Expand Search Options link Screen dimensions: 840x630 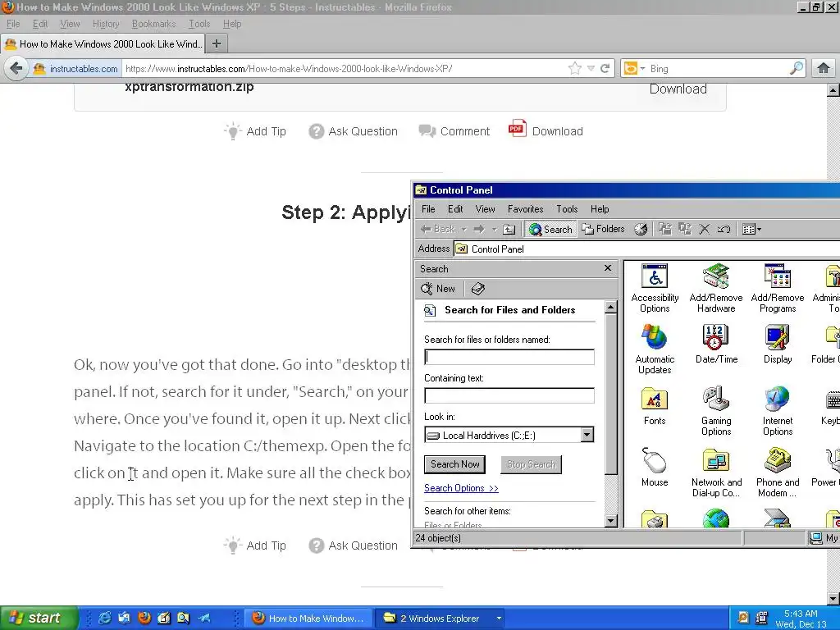click(x=461, y=488)
